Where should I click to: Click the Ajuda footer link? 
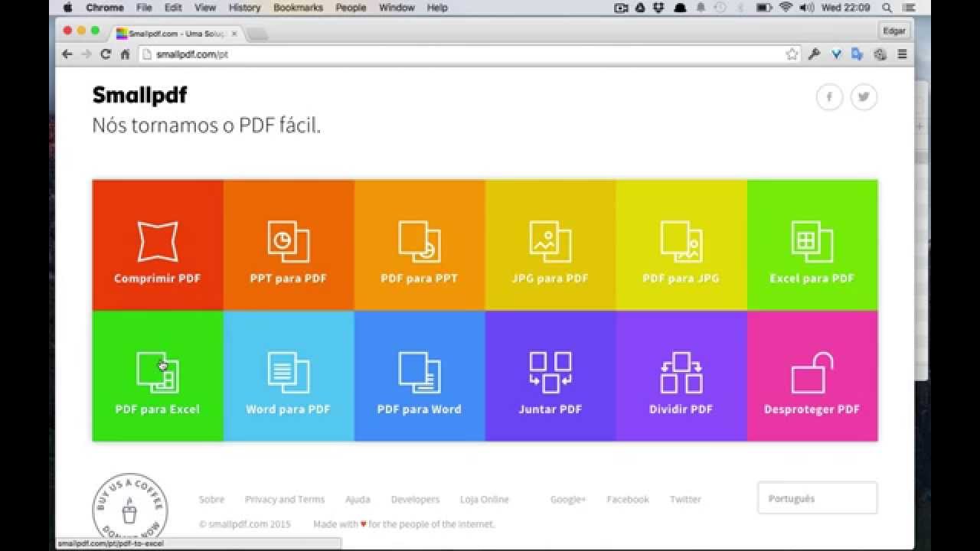[358, 499]
